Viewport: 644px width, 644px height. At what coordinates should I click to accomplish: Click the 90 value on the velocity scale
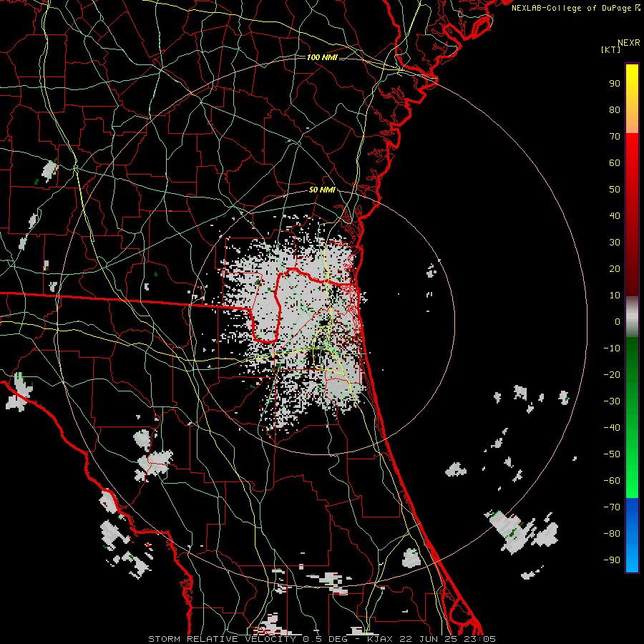615,84
